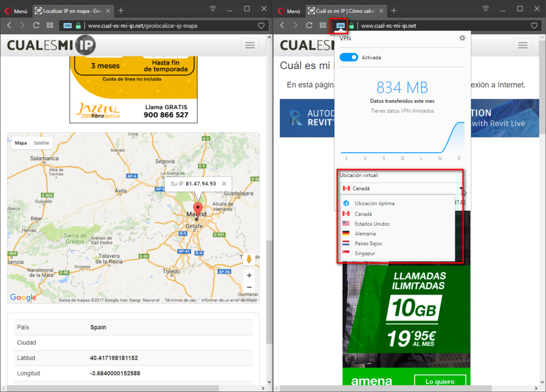
Task: Click the Lo quiero button in amena ad
Action: click(439, 381)
